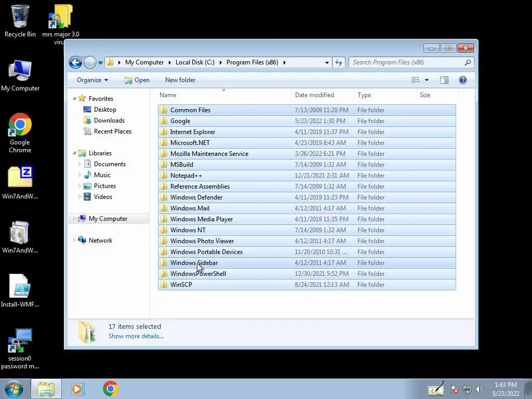Image resolution: width=532 pixels, height=399 pixels.
Task: Select the mrs major 3.0 desktop shortcut
Action: 60,24
